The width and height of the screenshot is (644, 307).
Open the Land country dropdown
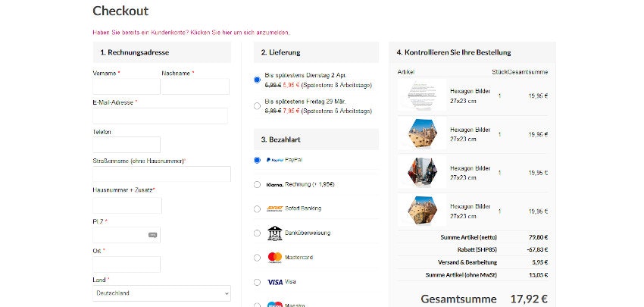pyautogui.click(x=161, y=293)
